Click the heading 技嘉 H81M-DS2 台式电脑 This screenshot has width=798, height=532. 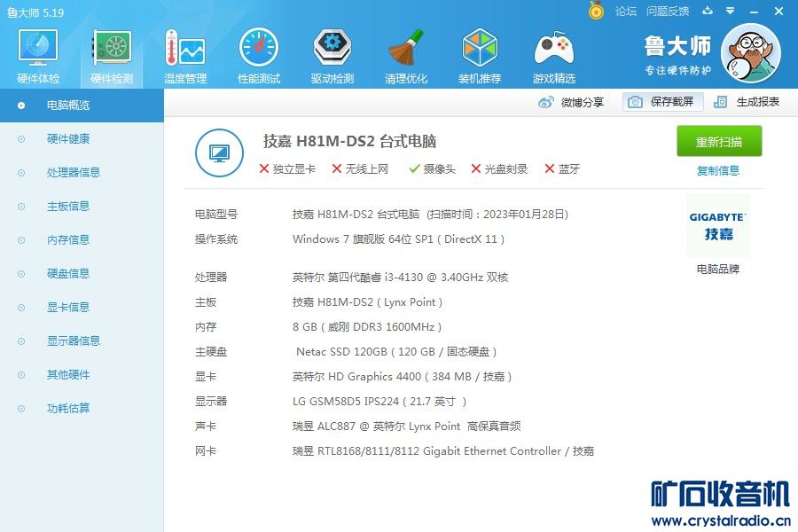click(x=349, y=142)
